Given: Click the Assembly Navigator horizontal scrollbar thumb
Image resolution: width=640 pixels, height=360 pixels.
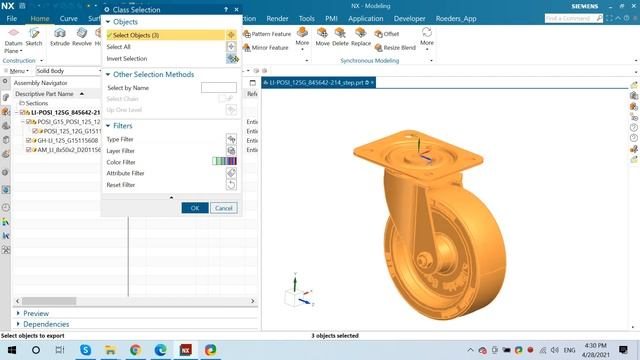Looking at the screenshot, I should [49, 301].
